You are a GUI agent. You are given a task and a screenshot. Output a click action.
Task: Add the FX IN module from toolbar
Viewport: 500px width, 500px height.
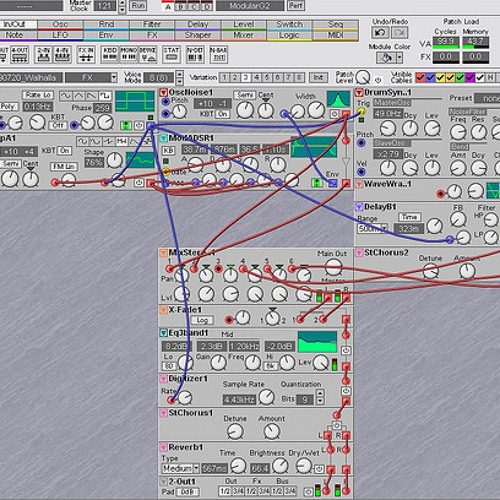86,55
